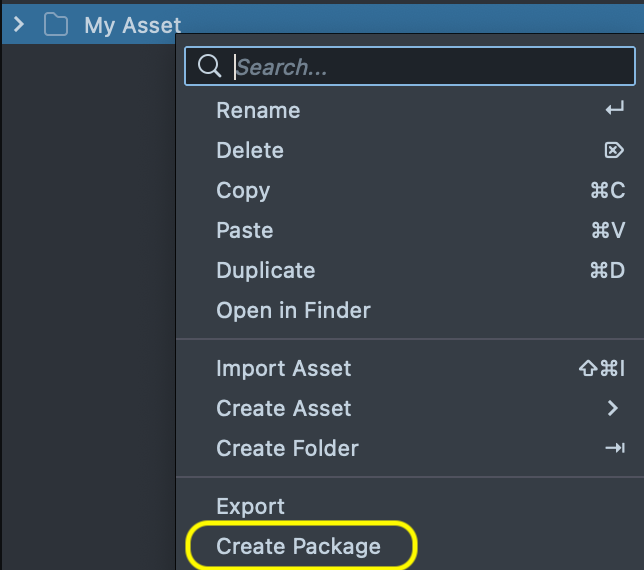Select Delete in the context menu
644x570 pixels.
click(x=250, y=150)
